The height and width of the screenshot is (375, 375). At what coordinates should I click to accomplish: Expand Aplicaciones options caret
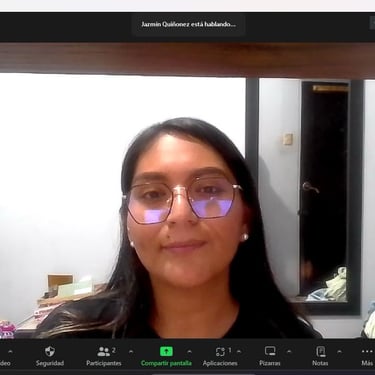[x=239, y=352]
